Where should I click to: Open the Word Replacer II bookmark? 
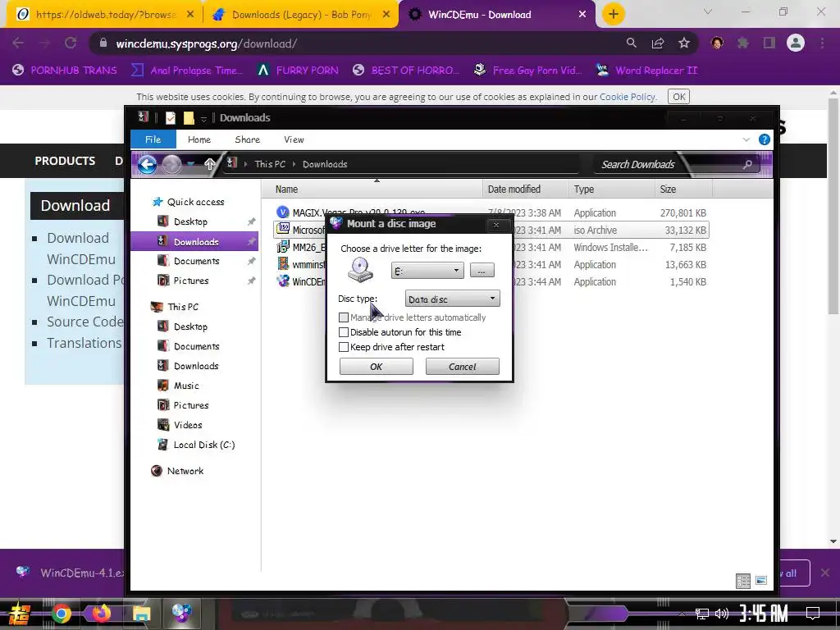647,71
